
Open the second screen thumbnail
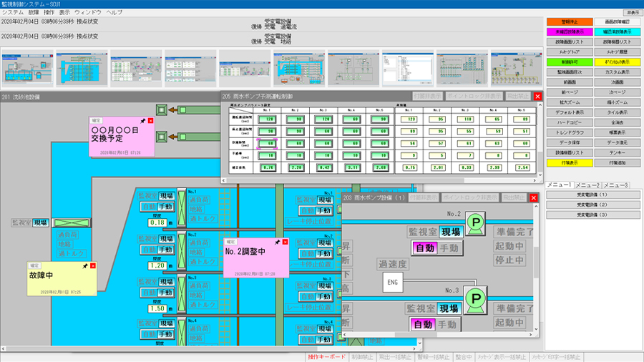click(82, 69)
